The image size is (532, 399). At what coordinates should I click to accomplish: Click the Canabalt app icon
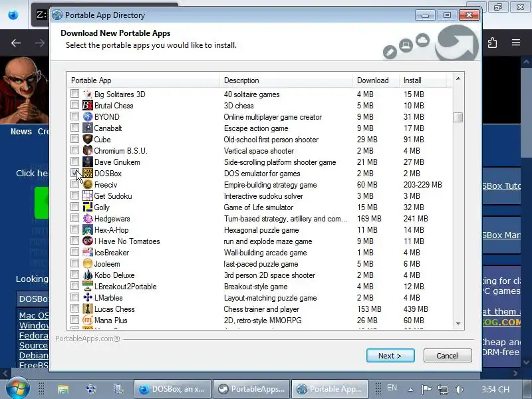pos(88,128)
